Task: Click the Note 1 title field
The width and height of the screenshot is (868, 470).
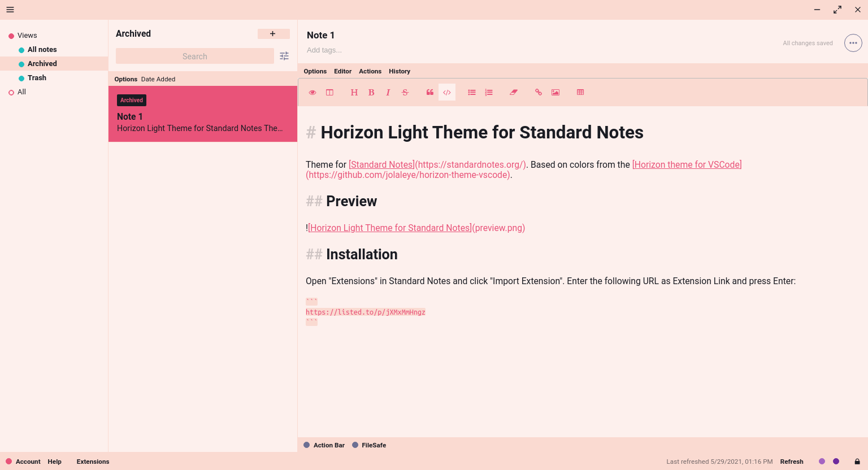Action: [321, 35]
